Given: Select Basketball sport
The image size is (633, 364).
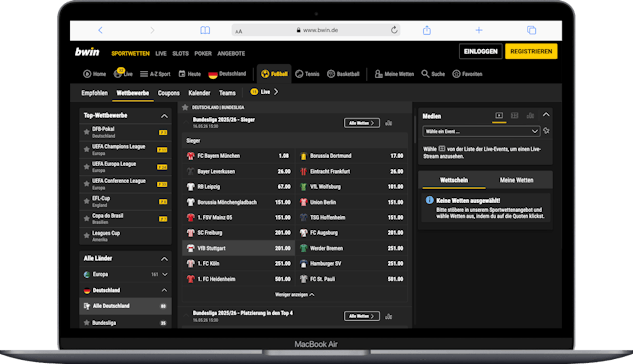Looking at the screenshot, I should tap(343, 74).
